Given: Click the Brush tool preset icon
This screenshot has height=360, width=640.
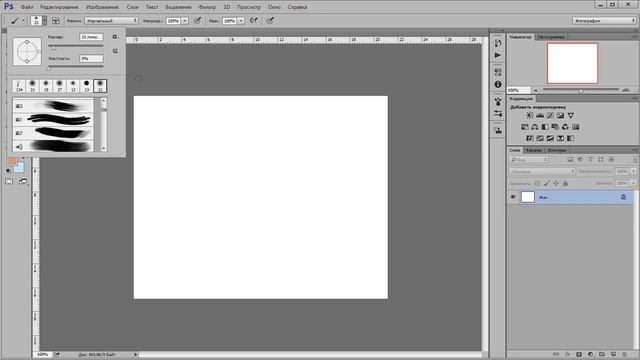Looking at the screenshot, I should click(15, 20).
